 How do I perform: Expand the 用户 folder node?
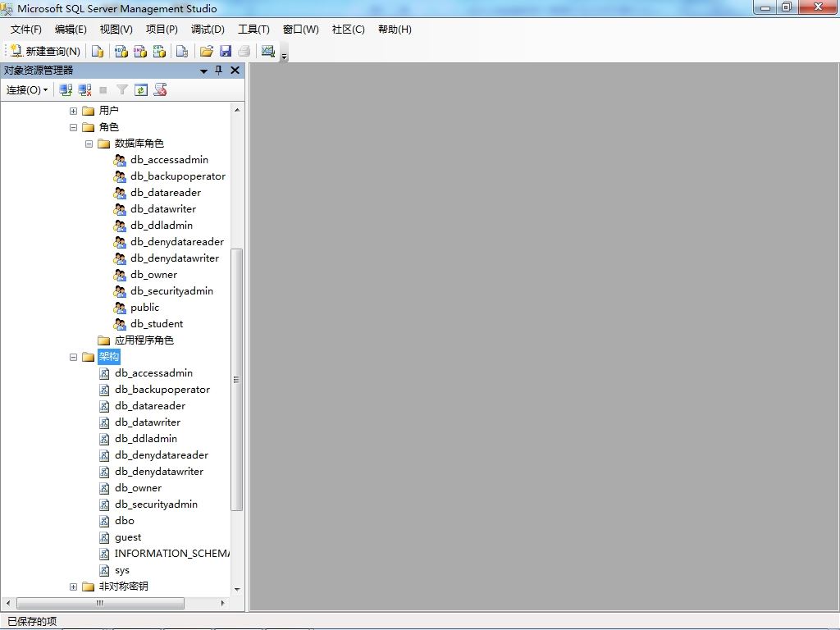click(x=73, y=111)
